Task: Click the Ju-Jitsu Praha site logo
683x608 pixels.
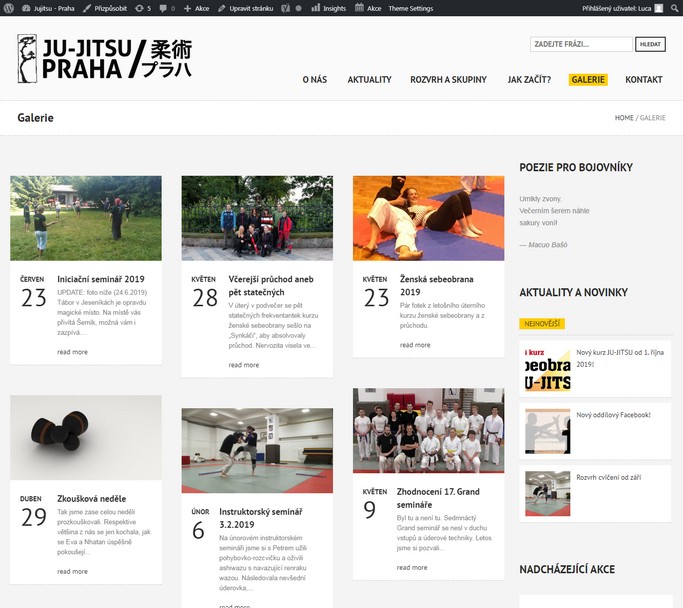Action: coord(105,58)
